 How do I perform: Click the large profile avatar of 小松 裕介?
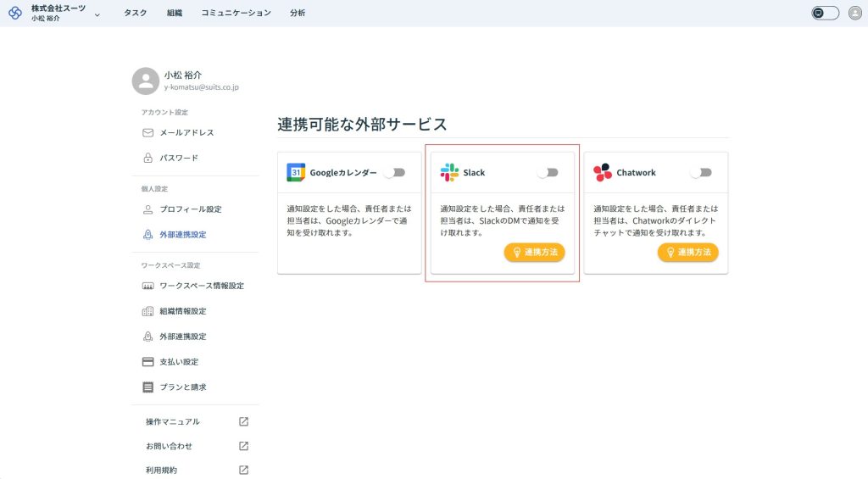point(146,81)
